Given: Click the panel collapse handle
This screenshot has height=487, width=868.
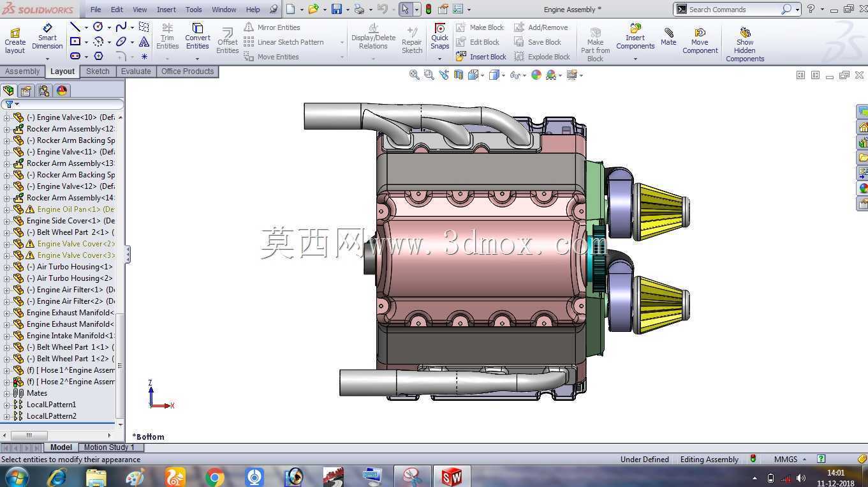Looking at the screenshot, I should click(128, 255).
